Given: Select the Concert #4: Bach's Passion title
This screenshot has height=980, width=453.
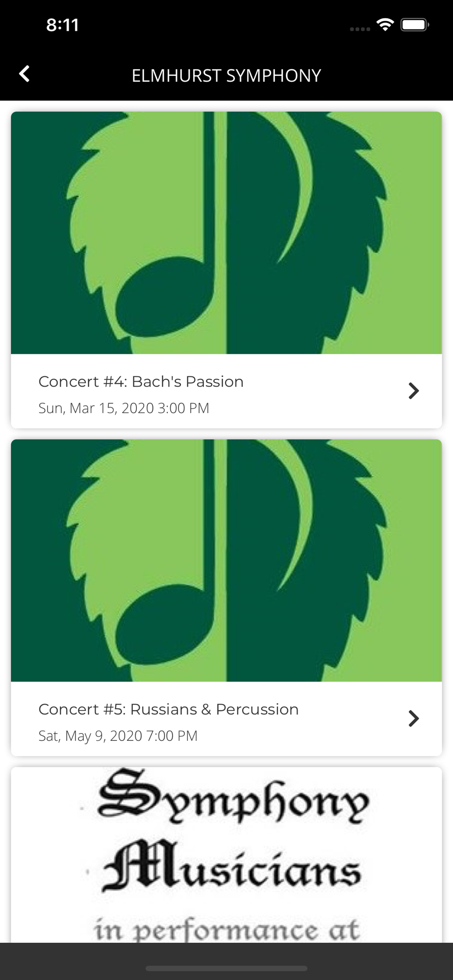Looking at the screenshot, I should (x=141, y=381).
